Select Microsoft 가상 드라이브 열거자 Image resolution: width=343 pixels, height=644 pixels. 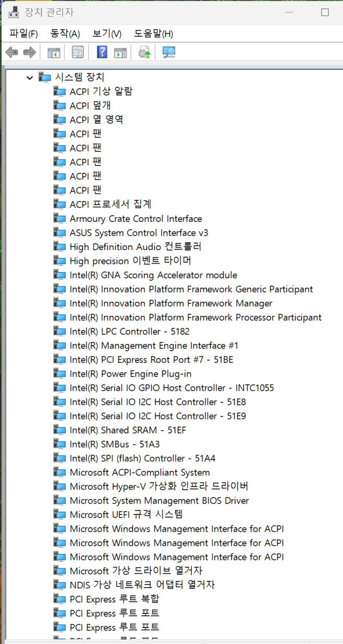click(x=136, y=571)
